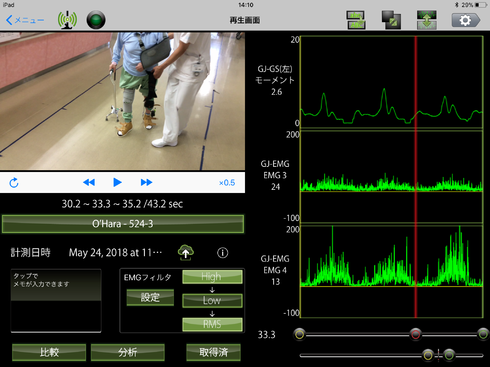Tap the EMGフィルタ label
The image size is (490, 367).
pyautogui.click(x=147, y=277)
